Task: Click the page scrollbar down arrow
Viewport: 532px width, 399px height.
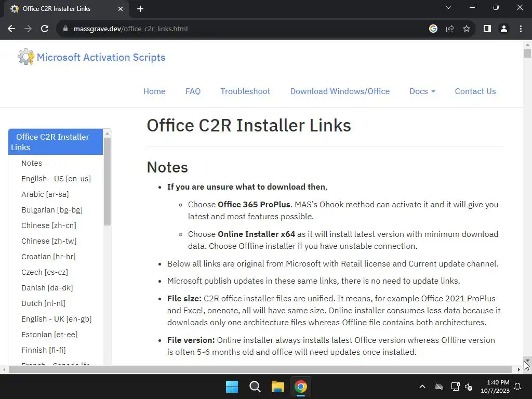Action: pyautogui.click(x=527, y=360)
